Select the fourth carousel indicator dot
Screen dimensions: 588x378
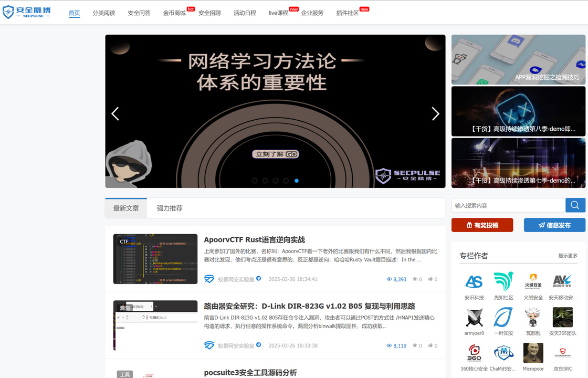click(x=286, y=181)
